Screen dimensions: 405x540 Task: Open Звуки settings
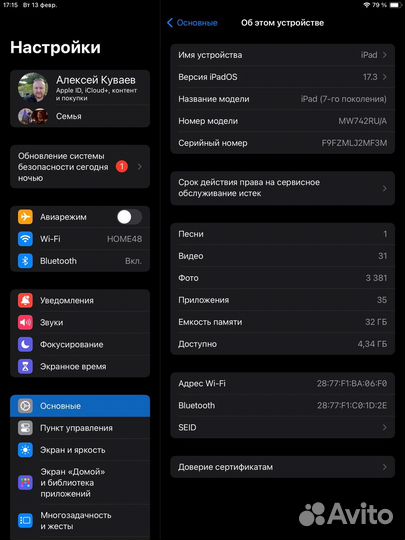point(80,322)
